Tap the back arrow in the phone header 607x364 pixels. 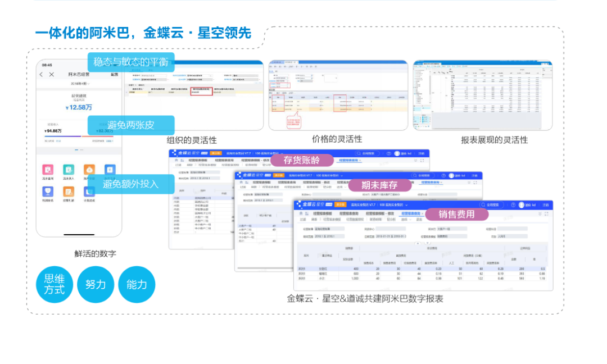tap(42, 74)
